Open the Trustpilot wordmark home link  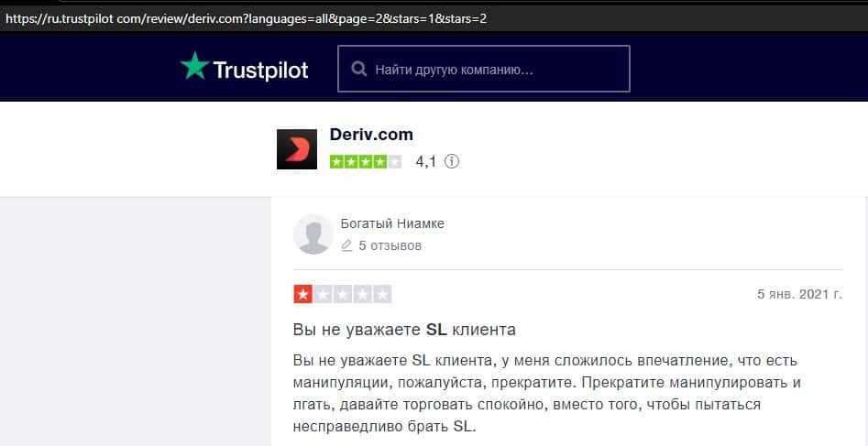point(260,71)
